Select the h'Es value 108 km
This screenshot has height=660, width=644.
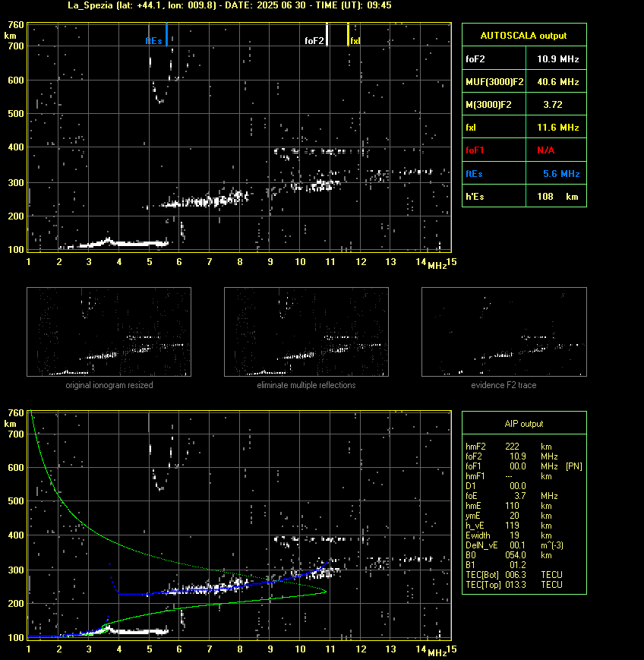557,197
